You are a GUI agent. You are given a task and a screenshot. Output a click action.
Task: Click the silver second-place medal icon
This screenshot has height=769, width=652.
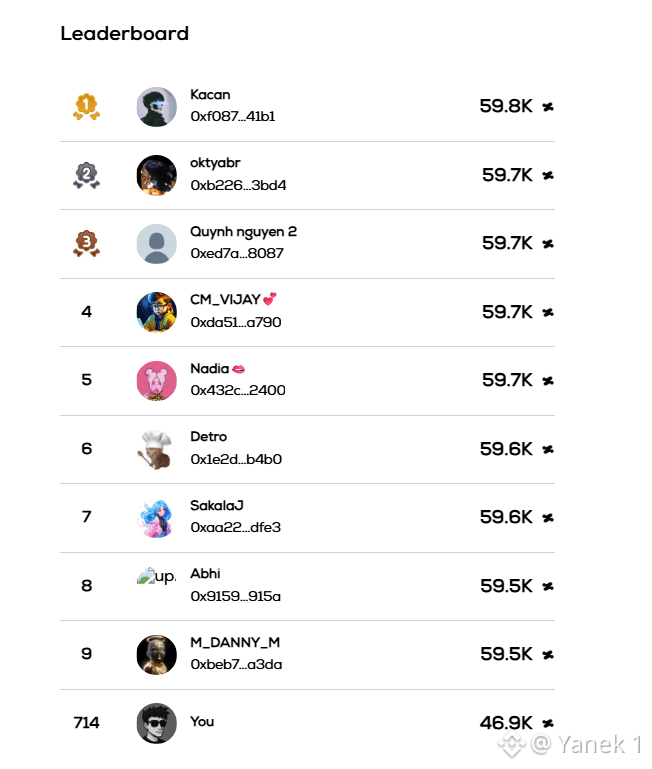tap(86, 175)
